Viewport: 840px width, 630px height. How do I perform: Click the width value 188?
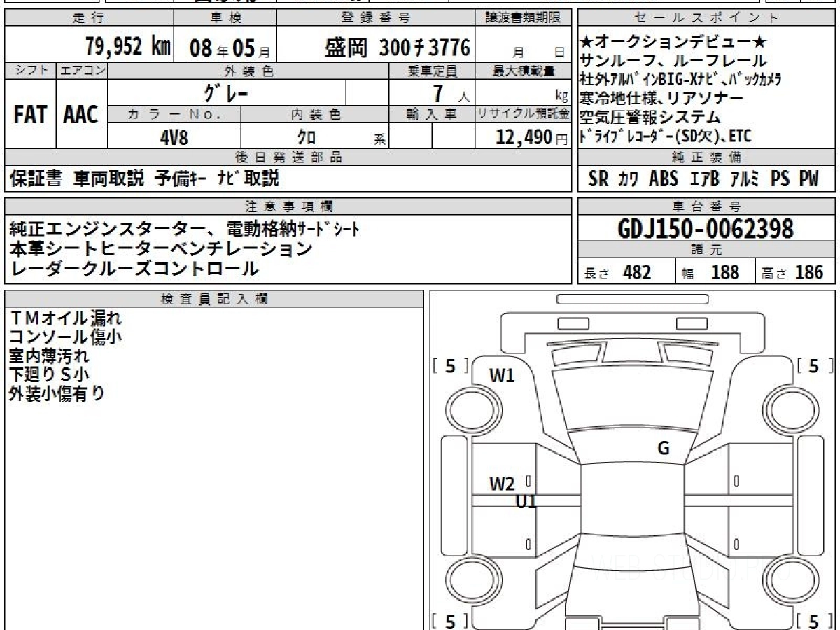pos(724,272)
